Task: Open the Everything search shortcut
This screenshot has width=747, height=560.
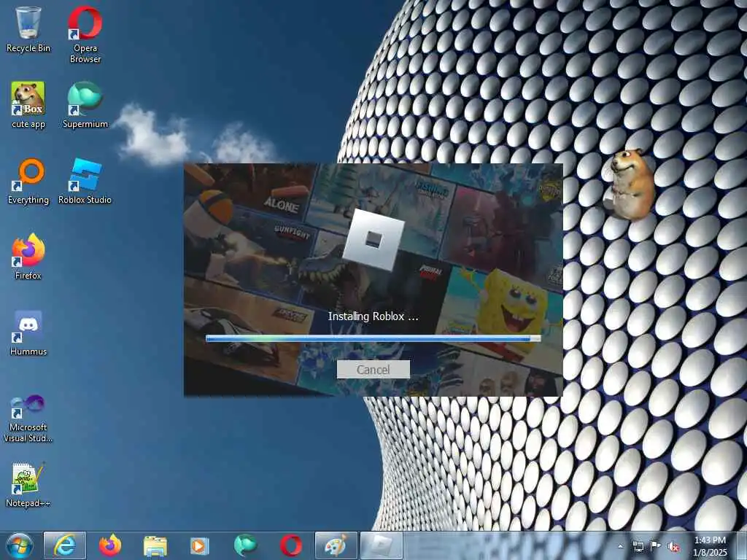Action: click(x=28, y=182)
